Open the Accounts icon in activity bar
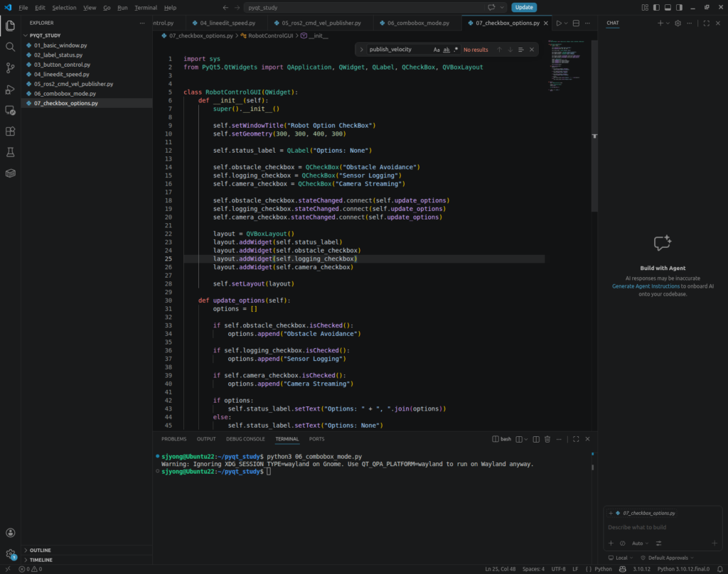Image resolution: width=728 pixels, height=574 pixels. coord(10,533)
